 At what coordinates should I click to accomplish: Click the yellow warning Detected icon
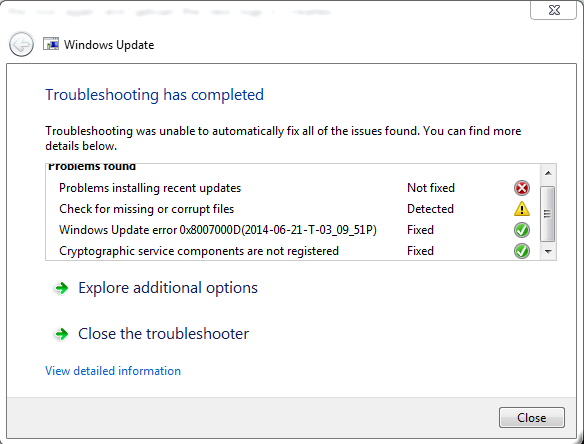(521, 209)
